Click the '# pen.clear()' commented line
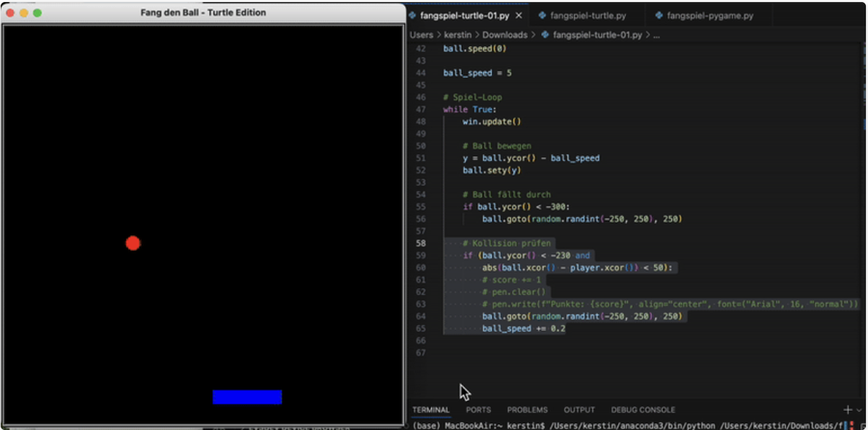Image resolution: width=868 pixels, height=430 pixels. point(514,292)
